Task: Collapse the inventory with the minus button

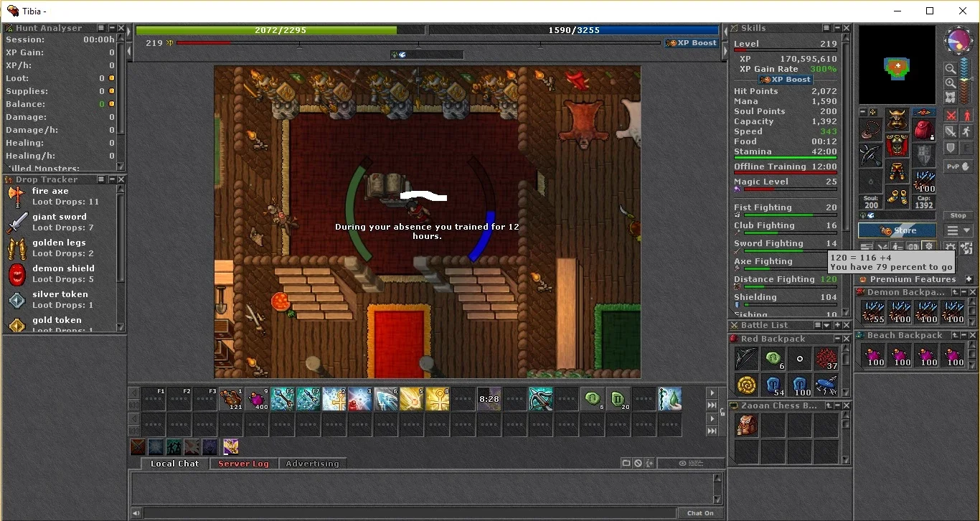Action: pyautogui.click(x=863, y=113)
